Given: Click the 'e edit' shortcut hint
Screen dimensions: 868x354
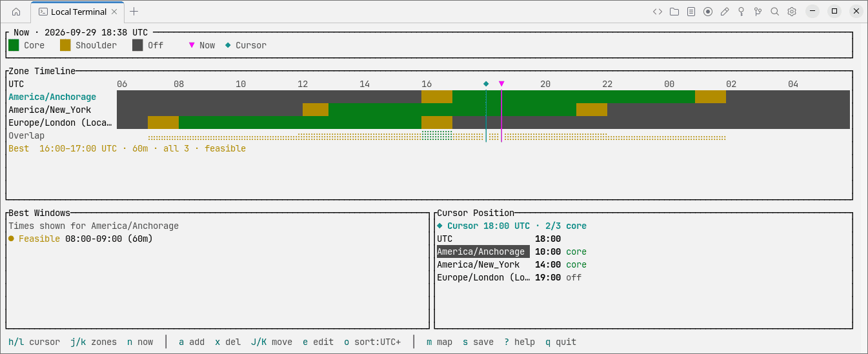Looking at the screenshot, I should pyautogui.click(x=318, y=342).
